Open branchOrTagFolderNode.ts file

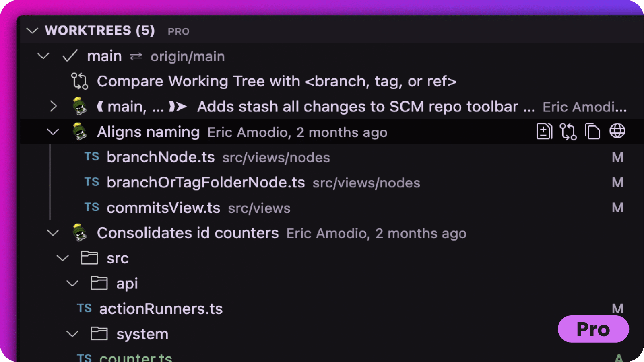[x=206, y=182]
